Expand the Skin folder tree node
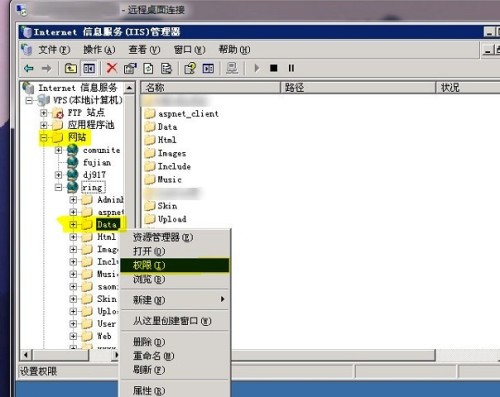Screen dimensions: 500x397 (73, 299)
